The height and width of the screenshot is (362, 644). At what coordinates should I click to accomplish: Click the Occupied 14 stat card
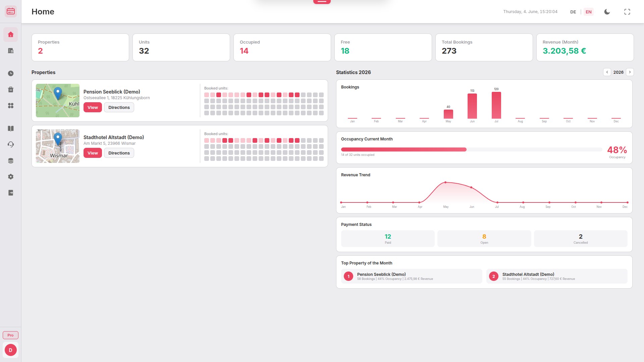click(282, 47)
